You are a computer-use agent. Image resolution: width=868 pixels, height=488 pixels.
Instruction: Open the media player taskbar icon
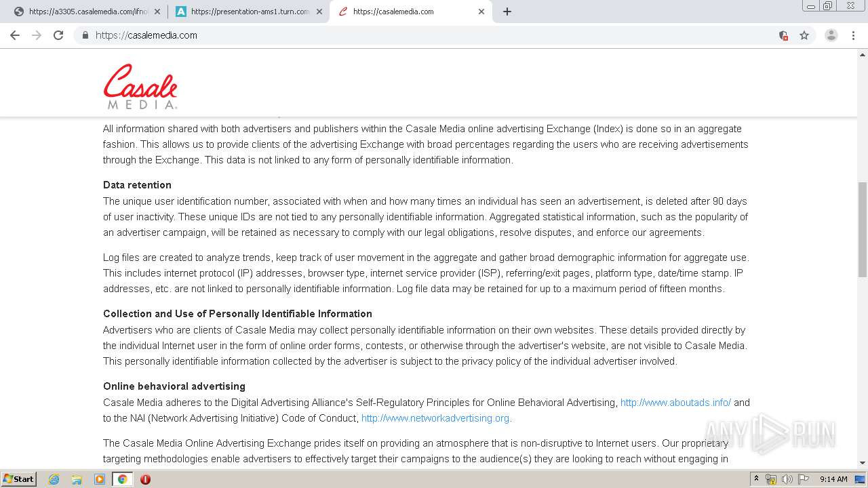click(100, 479)
